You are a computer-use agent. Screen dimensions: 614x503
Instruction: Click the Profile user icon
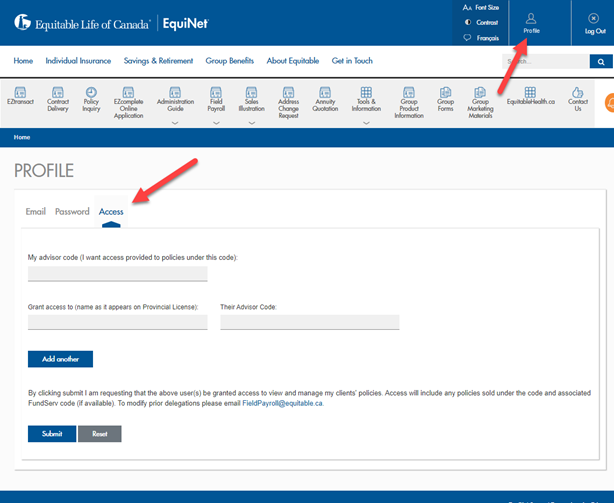(531, 18)
